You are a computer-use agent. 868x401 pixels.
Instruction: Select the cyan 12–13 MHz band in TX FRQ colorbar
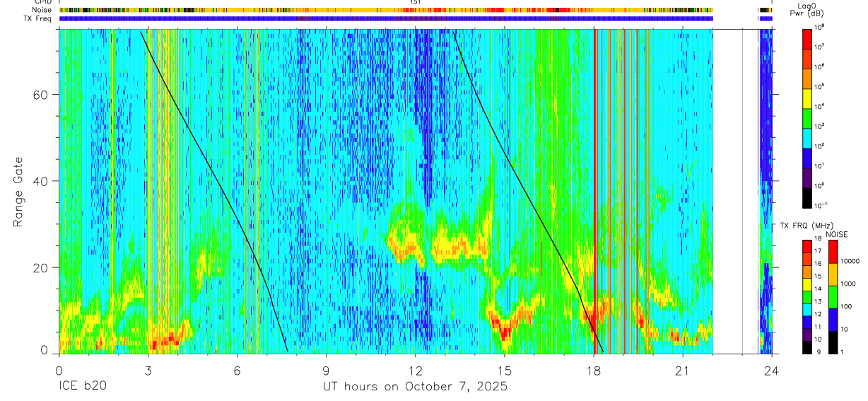[x=807, y=309]
